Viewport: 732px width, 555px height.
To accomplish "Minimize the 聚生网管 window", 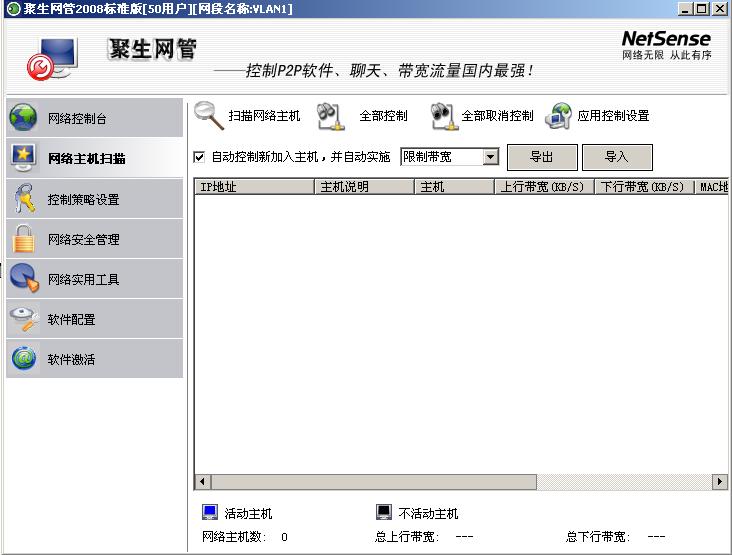I will (685, 8).
